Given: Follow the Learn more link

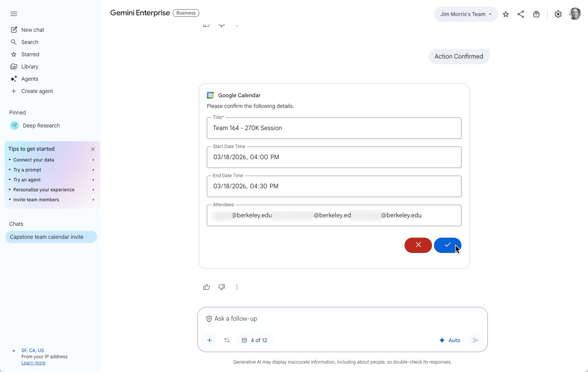Looking at the screenshot, I should [x=33, y=363].
